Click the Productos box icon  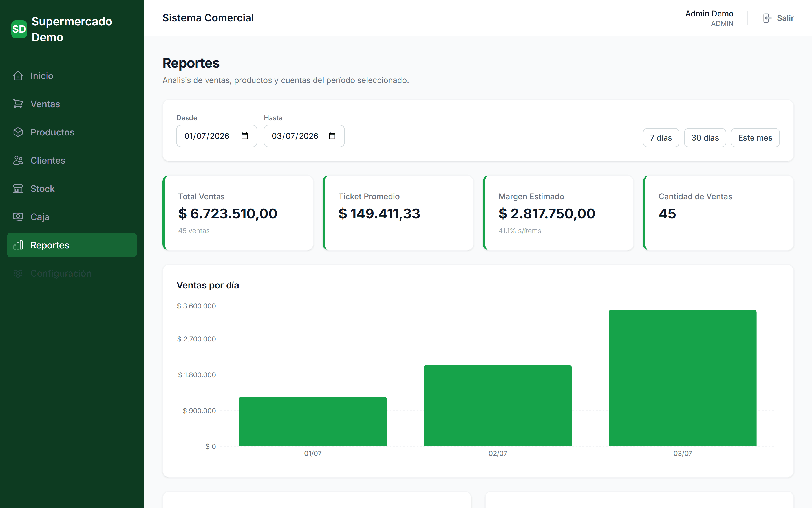pos(18,132)
